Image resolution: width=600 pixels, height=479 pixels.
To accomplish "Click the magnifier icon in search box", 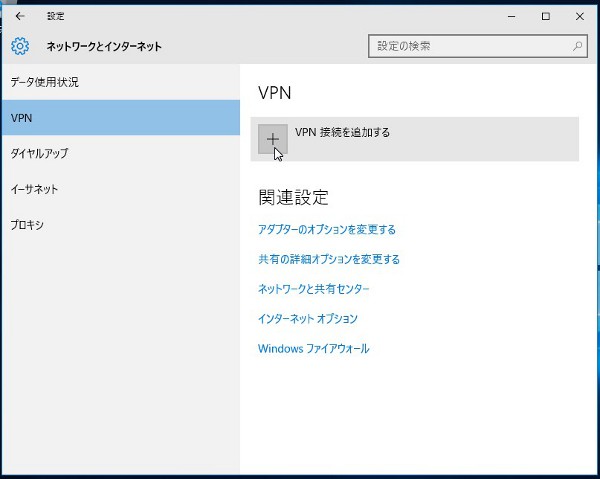I will [x=578, y=46].
